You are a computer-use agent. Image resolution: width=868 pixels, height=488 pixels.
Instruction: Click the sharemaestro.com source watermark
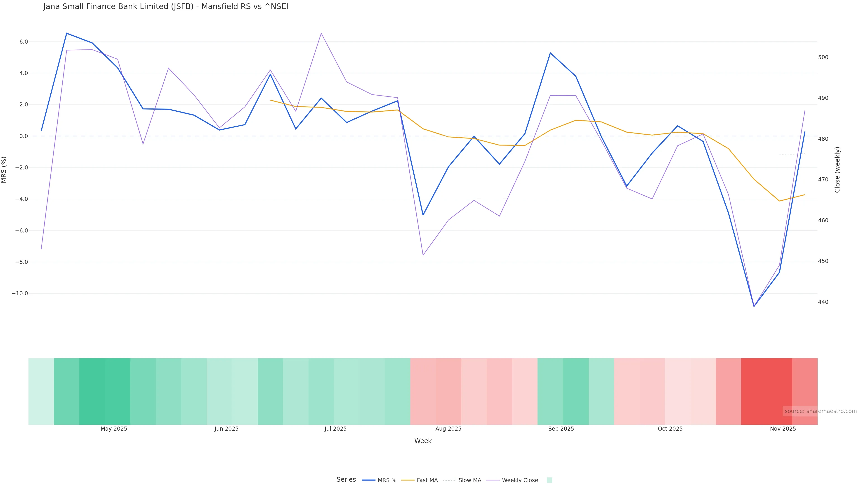(x=820, y=411)
